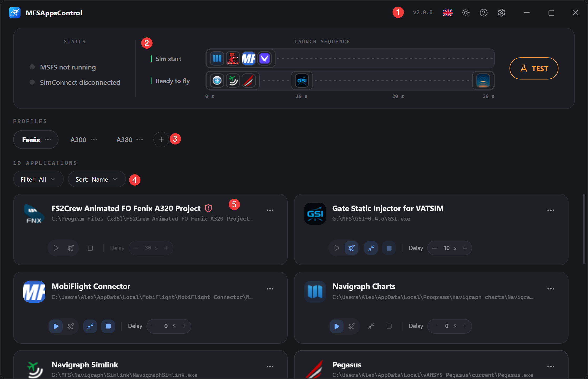Toggle ready to fly launch for FS2Crew
Viewport: 588px width, 379px height.
[x=71, y=248]
